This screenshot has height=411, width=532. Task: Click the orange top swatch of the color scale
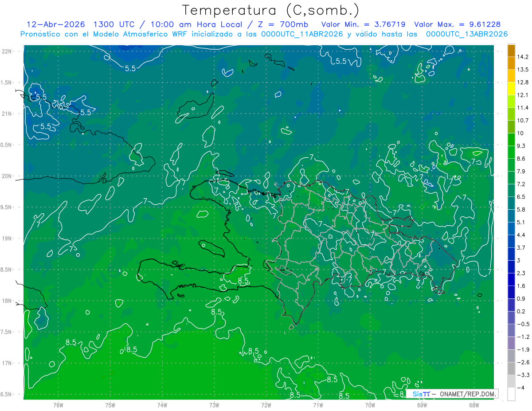[x=511, y=51]
